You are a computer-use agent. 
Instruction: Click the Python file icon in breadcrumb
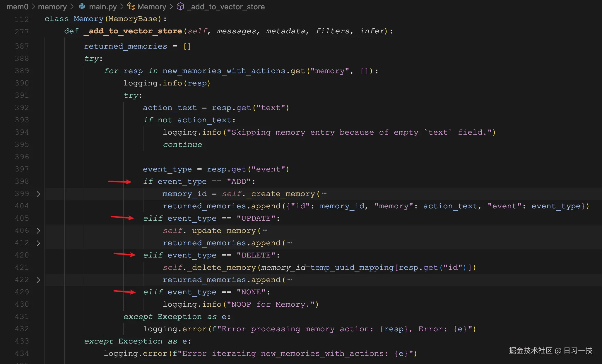[82, 6]
